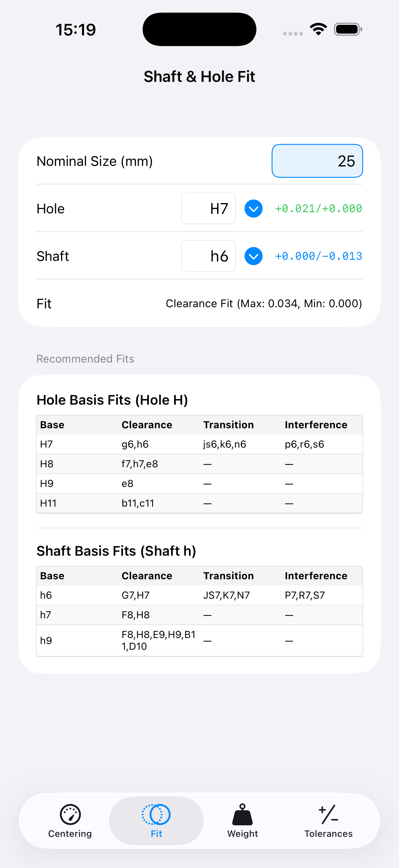Tap the Hole row label
Image resolution: width=399 pixels, height=868 pixels.
[x=50, y=209]
